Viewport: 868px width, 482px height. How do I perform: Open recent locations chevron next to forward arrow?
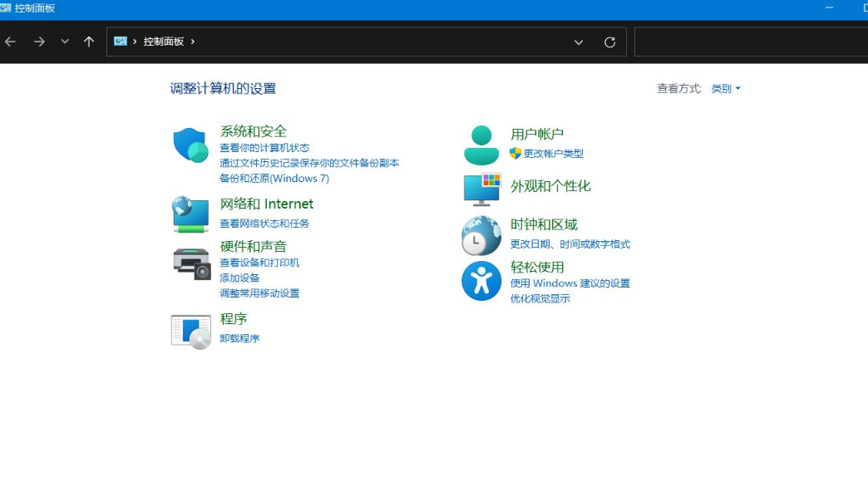tap(65, 42)
